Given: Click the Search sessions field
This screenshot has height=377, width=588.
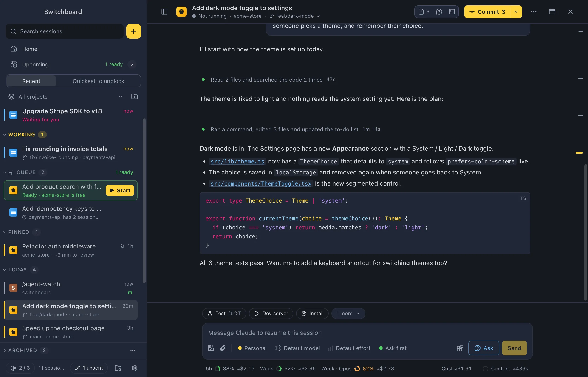Looking at the screenshot, I should [65, 31].
